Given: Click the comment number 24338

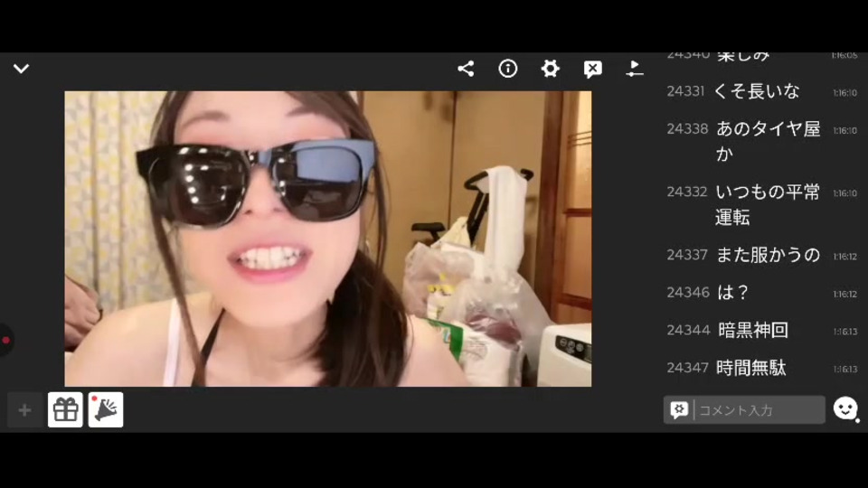Looking at the screenshot, I should 687,129.
